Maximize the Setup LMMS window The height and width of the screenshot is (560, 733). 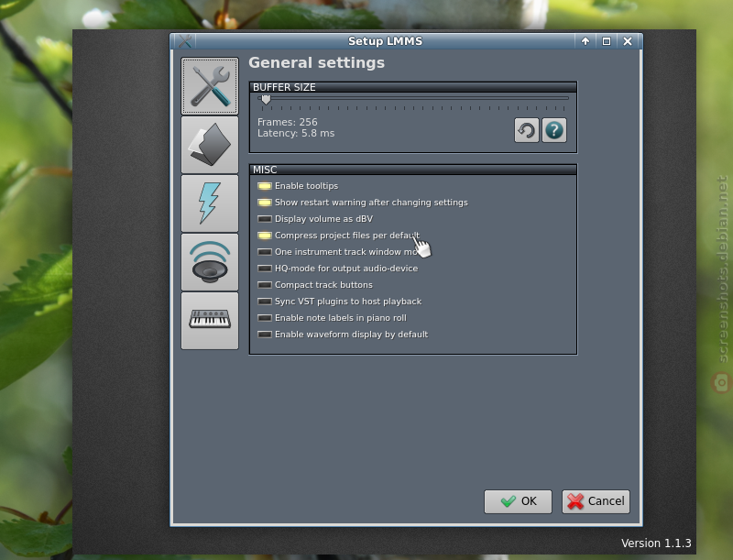coord(607,41)
